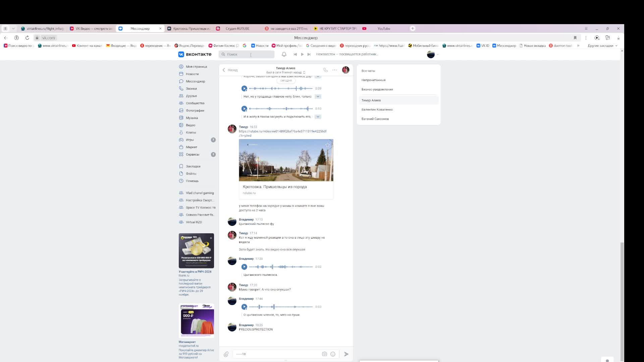644x362 pixels.
Task: Click the attach file paperclip icon
Action: tap(226, 354)
